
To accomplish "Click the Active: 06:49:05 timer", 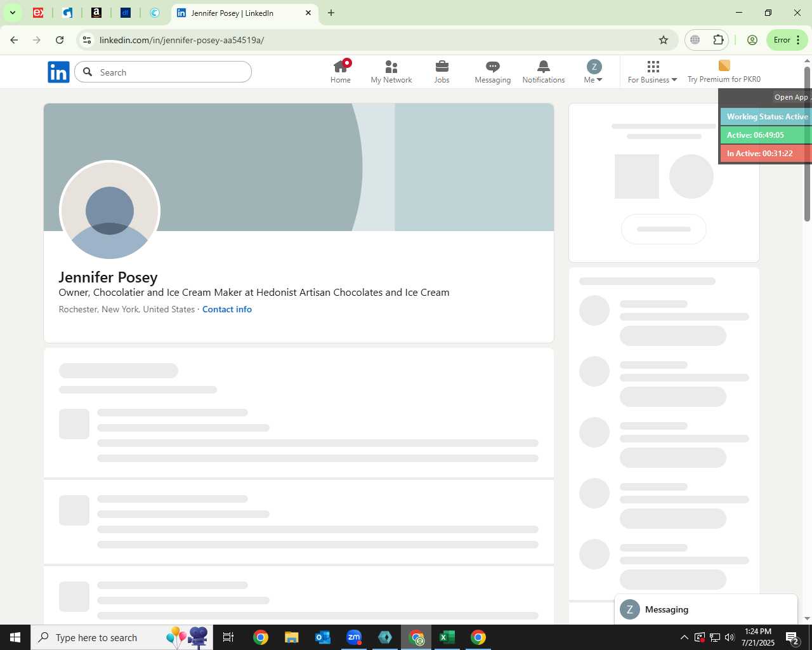I will click(x=766, y=135).
